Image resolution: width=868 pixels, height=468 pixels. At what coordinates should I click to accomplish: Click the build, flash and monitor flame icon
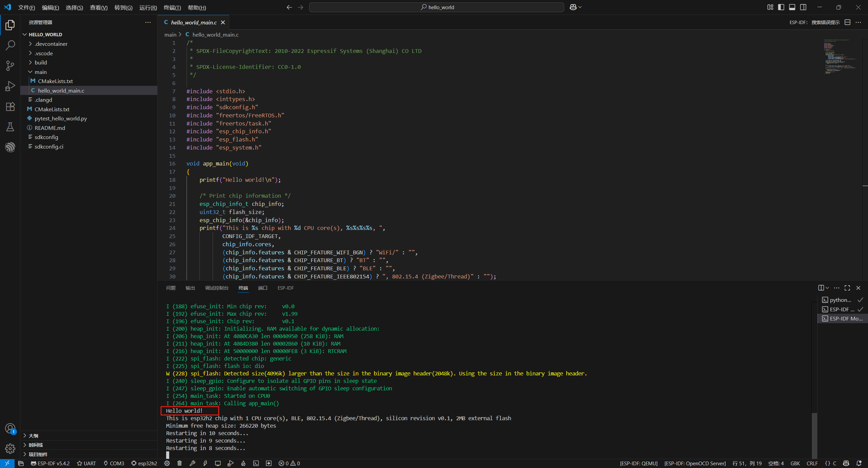click(243, 463)
